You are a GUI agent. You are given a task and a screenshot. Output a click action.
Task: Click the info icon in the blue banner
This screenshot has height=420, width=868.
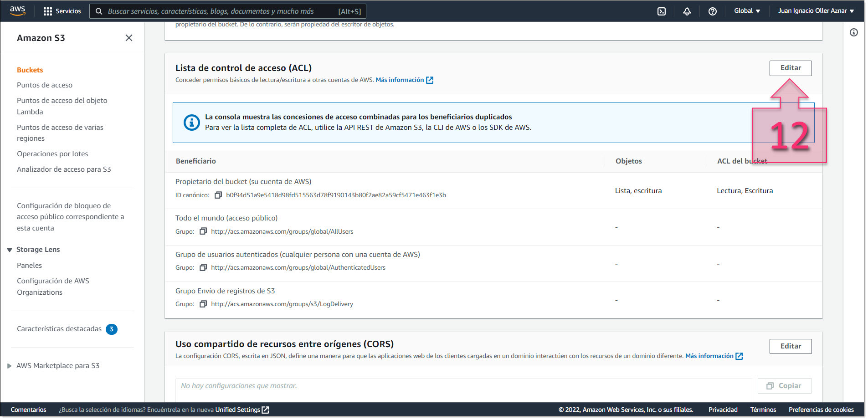(x=191, y=122)
